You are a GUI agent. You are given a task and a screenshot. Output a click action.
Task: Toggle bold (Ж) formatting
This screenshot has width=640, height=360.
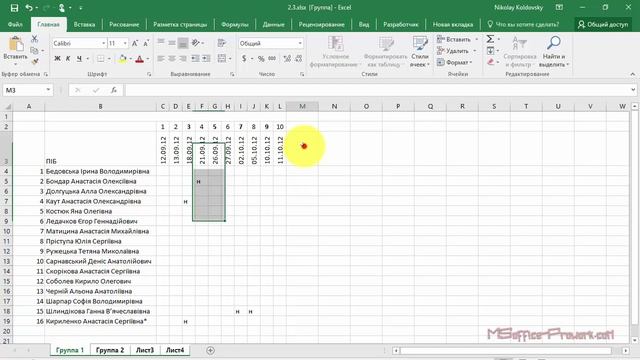click(x=58, y=59)
